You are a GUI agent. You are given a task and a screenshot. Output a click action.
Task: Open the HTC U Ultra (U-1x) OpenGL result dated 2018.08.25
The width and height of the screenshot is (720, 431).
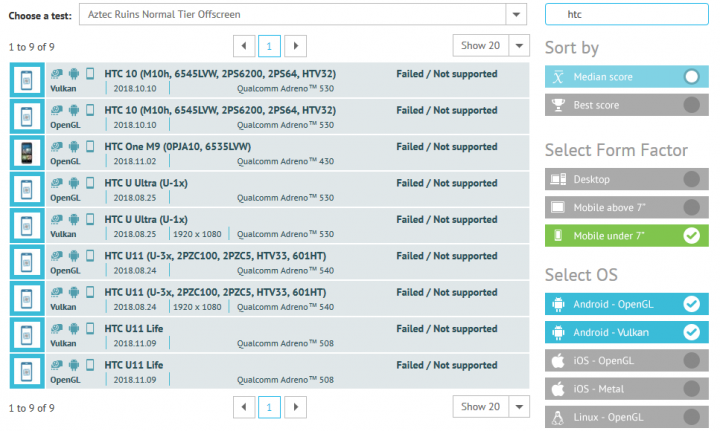click(x=146, y=183)
